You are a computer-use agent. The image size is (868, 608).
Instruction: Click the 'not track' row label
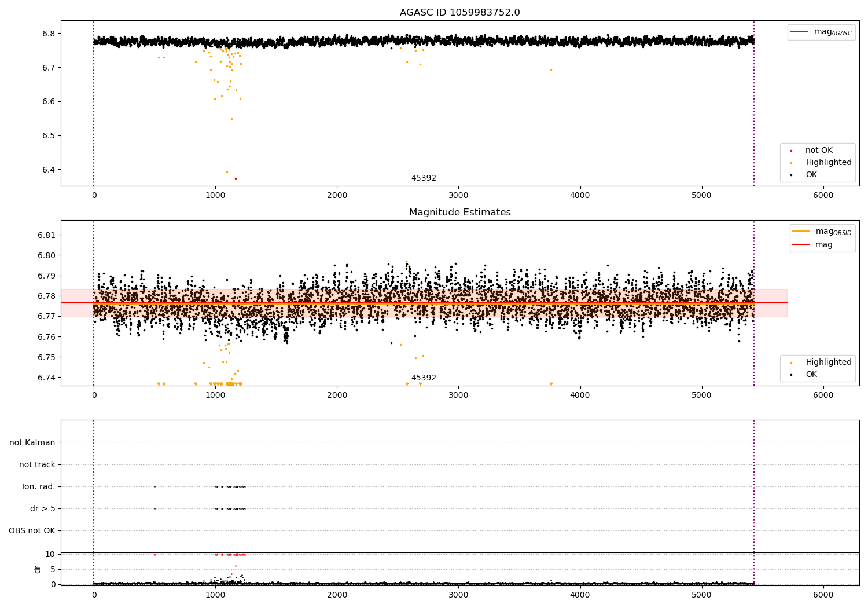[37, 465]
